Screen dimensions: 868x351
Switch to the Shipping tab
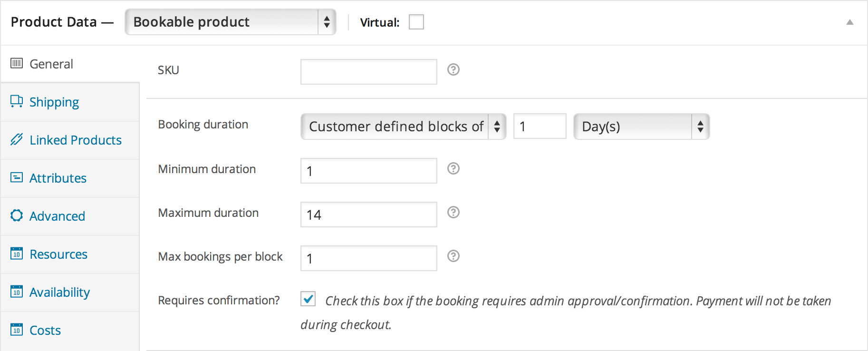(70, 102)
